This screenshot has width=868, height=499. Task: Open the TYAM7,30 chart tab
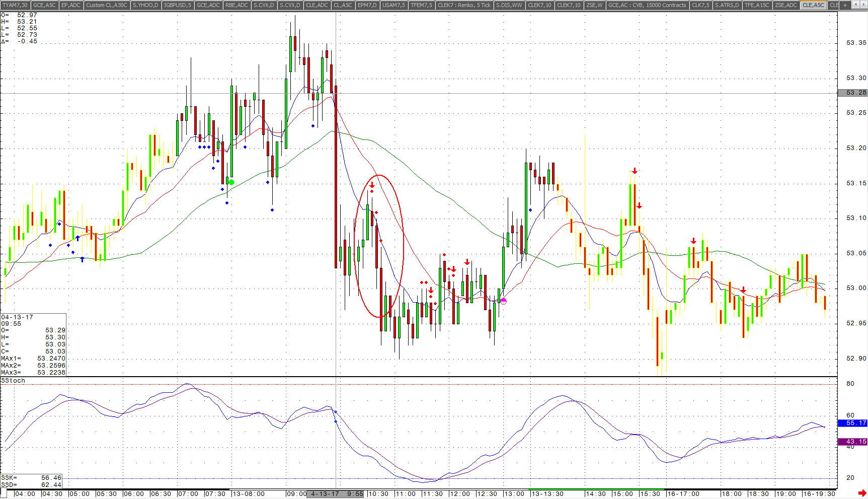[15, 5]
